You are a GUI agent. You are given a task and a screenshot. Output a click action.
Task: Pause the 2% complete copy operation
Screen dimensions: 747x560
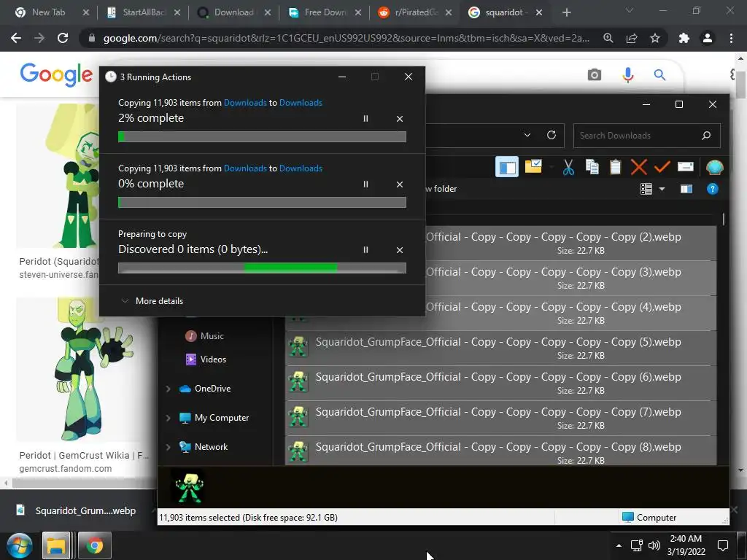coord(365,119)
